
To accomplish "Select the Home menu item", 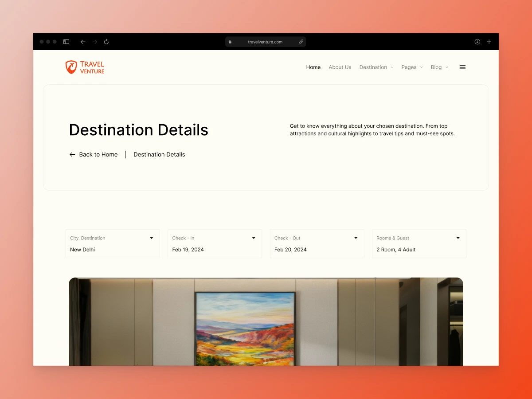I will pos(313,67).
